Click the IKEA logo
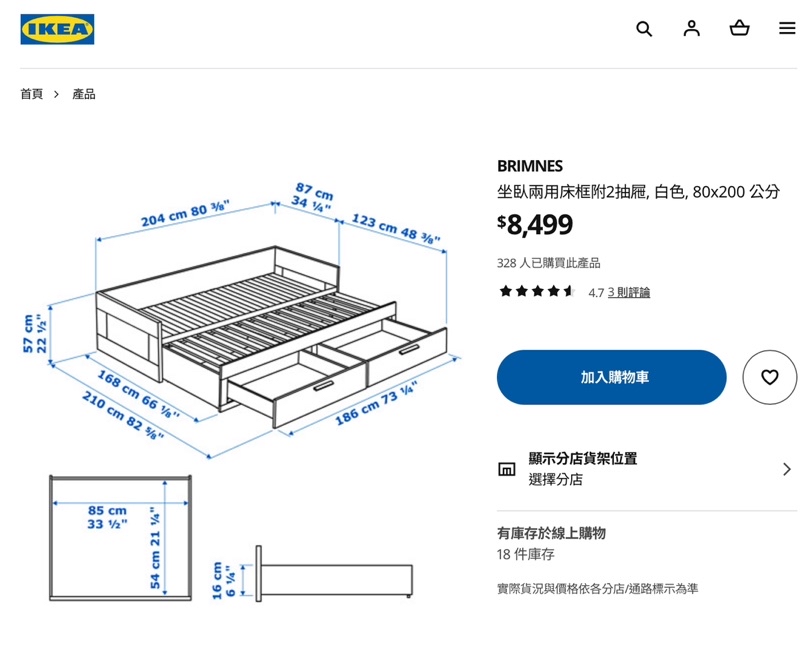 click(55, 29)
